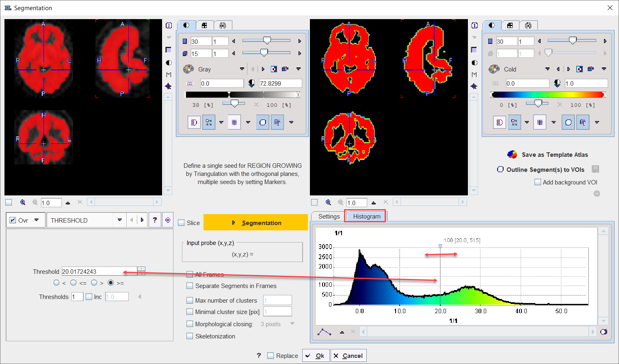Expand the Ovr dropdown arrow
This screenshot has height=364, width=619.
click(37, 220)
